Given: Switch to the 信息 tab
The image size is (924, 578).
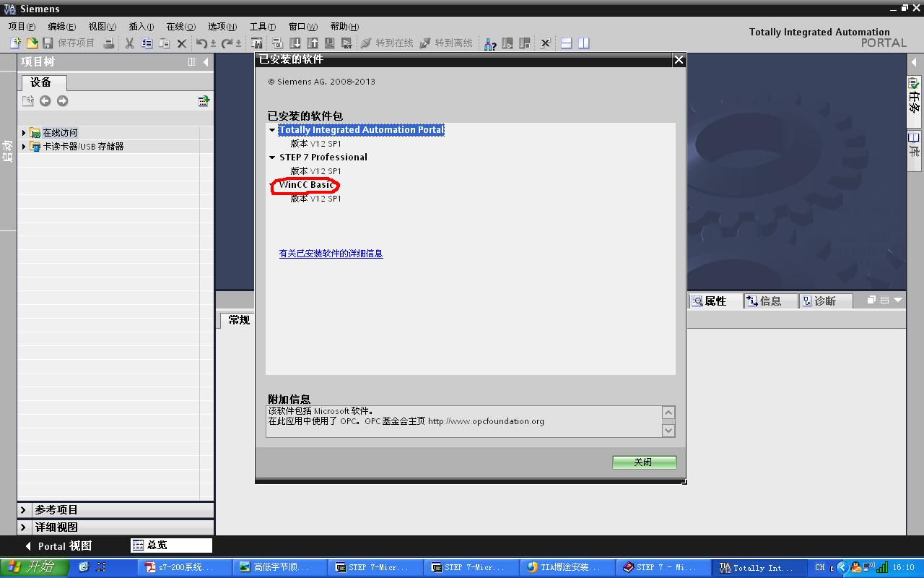Looking at the screenshot, I should click(x=770, y=301).
